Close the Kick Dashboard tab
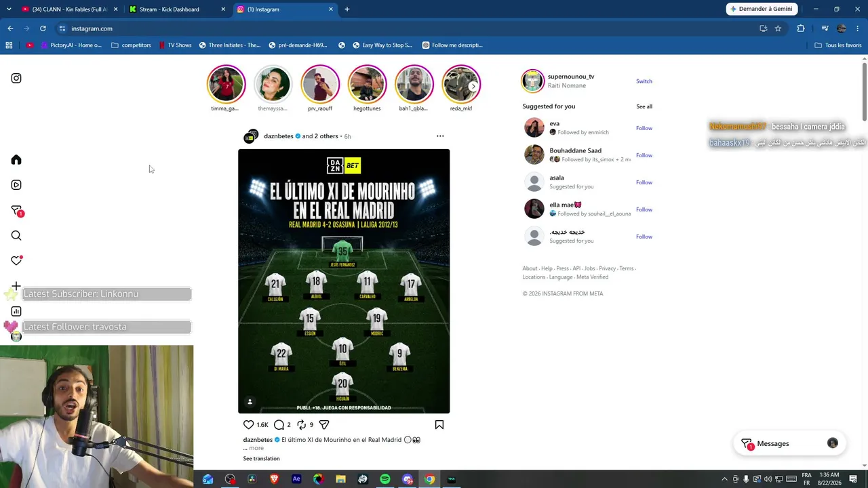 click(223, 9)
